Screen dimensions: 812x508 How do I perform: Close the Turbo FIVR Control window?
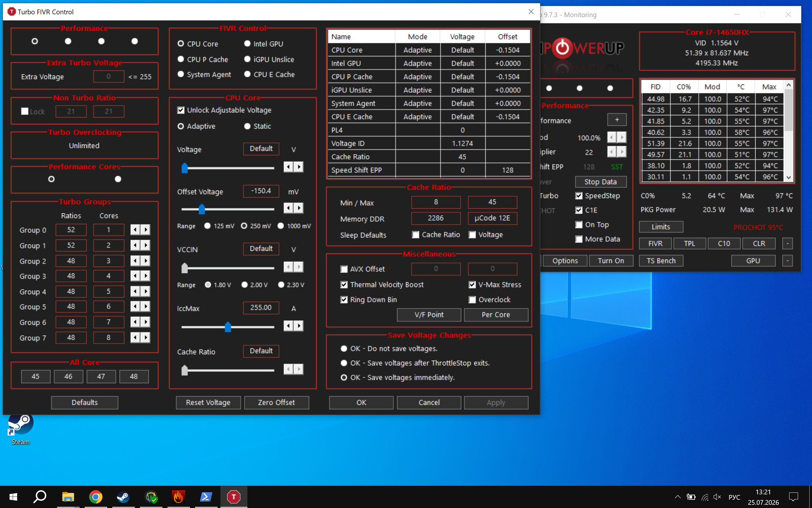(531, 12)
